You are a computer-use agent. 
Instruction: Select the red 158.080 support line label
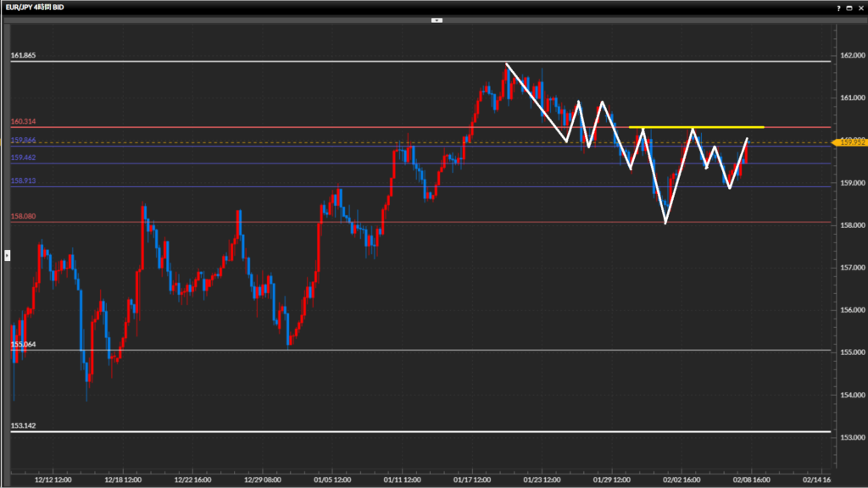click(23, 217)
